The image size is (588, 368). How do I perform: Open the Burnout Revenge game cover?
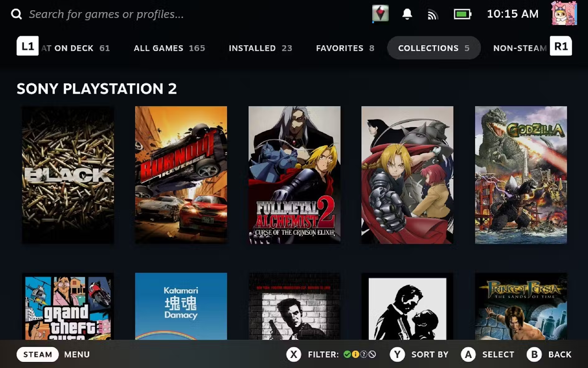[x=181, y=175]
